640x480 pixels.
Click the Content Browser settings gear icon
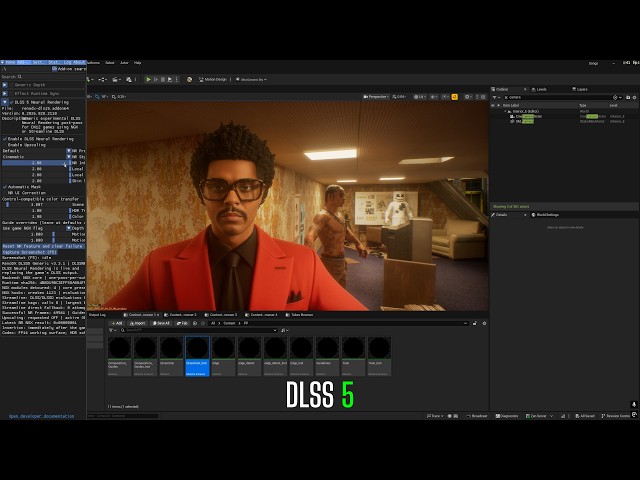(x=484, y=323)
